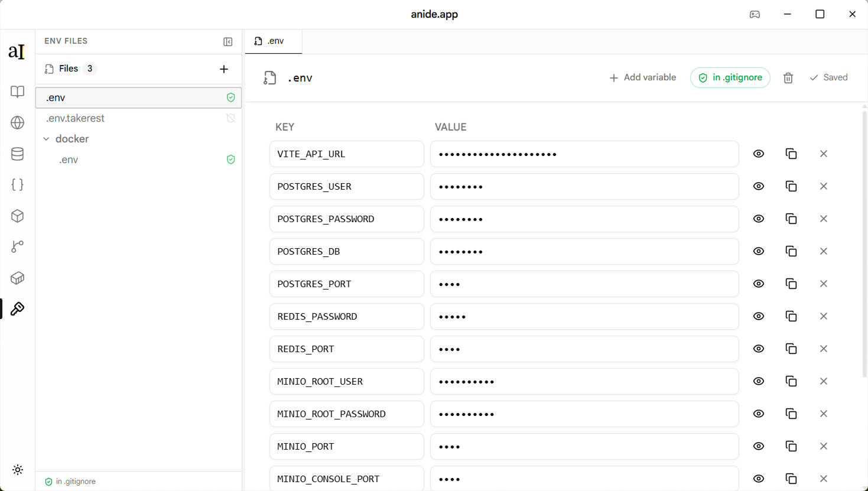Open the book docs sidebar icon
This screenshot has width=868, height=491.
pyautogui.click(x=18, y=92)
